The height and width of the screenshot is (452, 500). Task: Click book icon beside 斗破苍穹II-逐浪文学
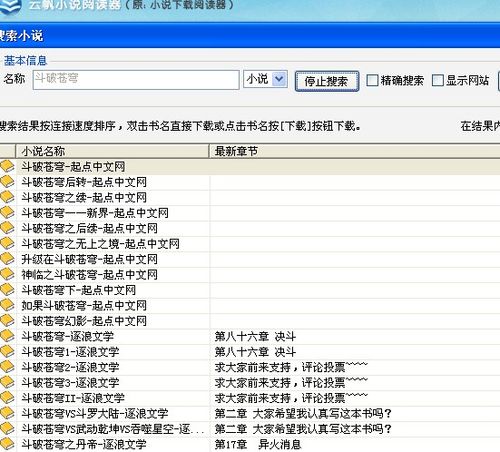(x=7, y=398)
